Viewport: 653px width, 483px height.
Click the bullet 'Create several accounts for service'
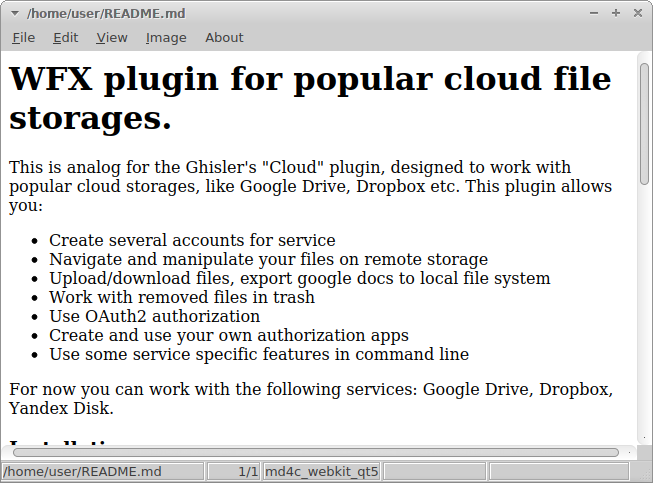click(192, 240)
